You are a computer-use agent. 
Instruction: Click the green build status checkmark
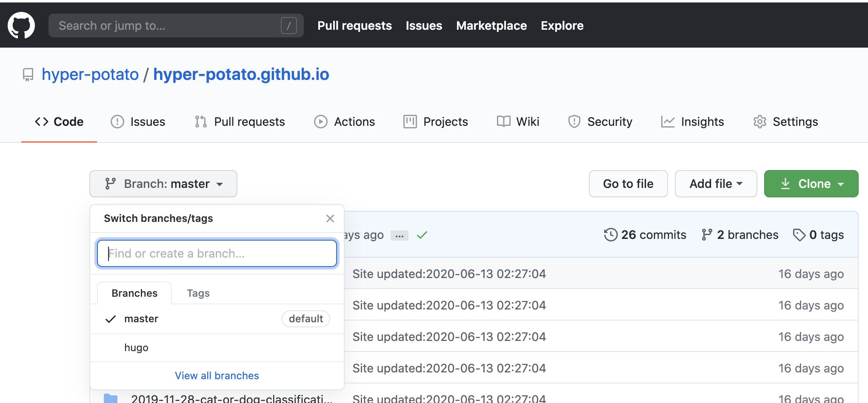[x=422, y=235]
